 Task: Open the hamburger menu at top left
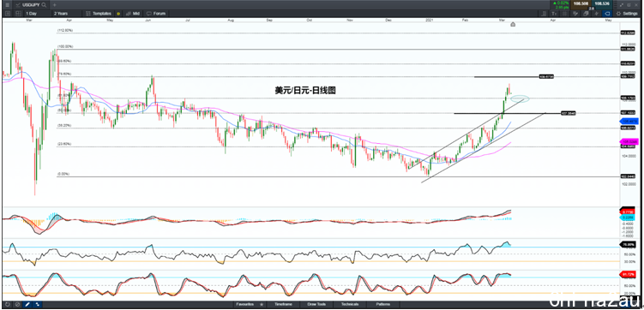[7, 5]
